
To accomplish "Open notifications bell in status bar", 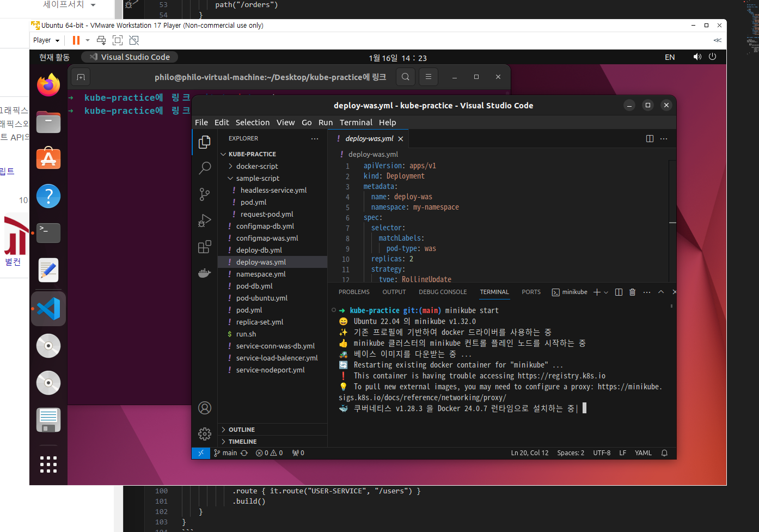I will coord(664,453).
